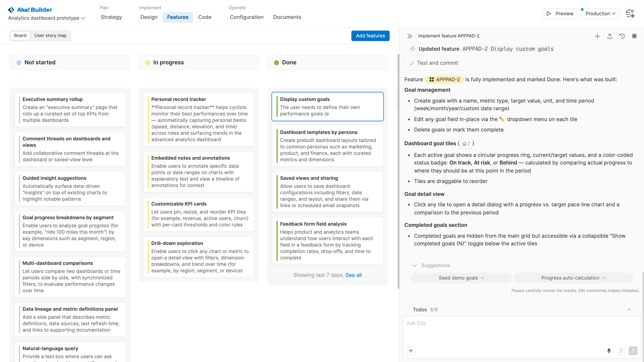
Task: Switch to the Code tab
Action: click(205, 17)
